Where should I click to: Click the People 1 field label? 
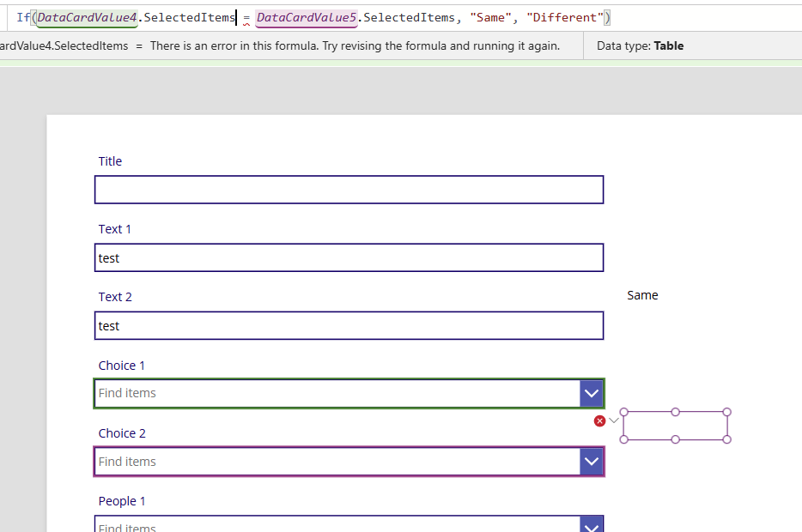[122, 501]
